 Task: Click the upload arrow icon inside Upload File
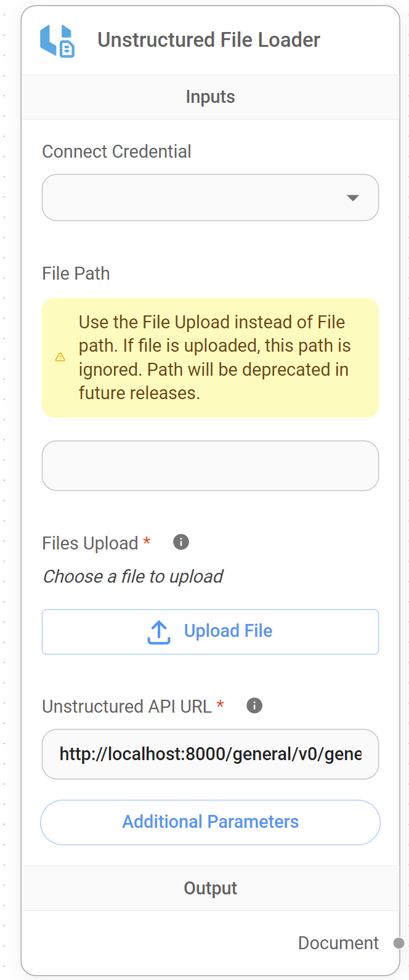tap(158, 631)
